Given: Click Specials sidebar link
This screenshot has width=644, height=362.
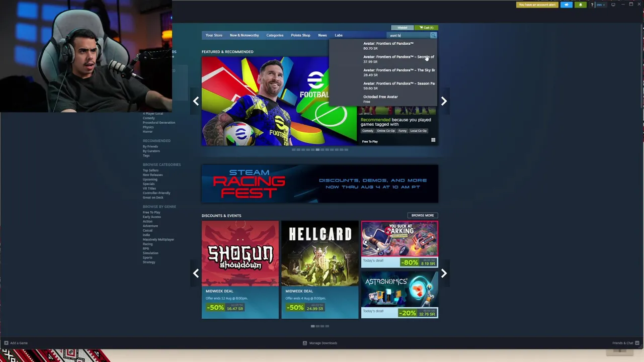Looking at the screenshot, I should [148, 184].
